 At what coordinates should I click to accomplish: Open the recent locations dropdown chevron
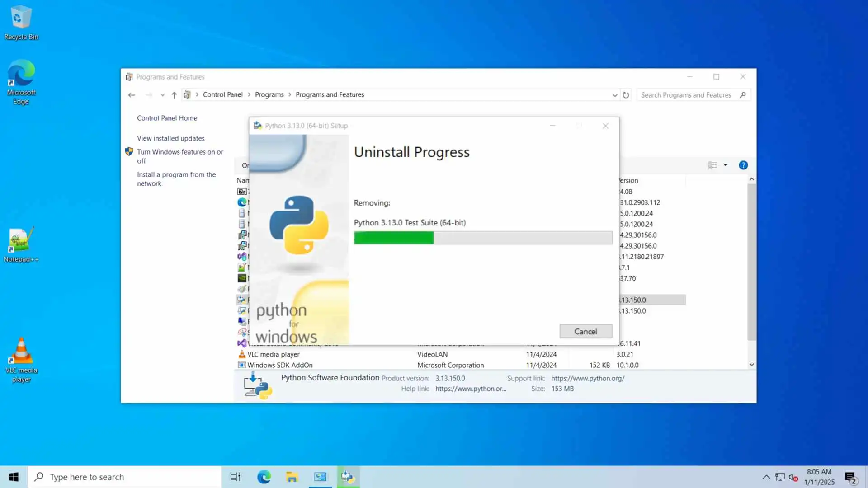click(162, 95)
